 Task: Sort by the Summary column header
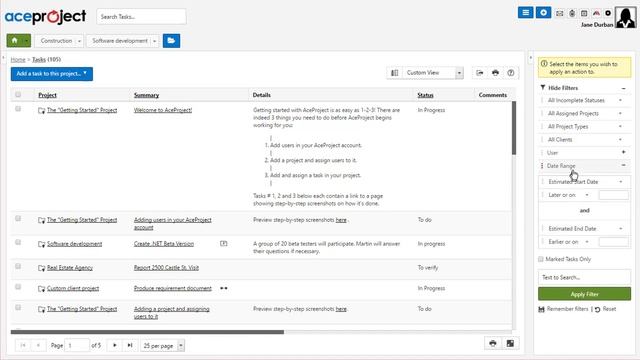pos(146,95)
